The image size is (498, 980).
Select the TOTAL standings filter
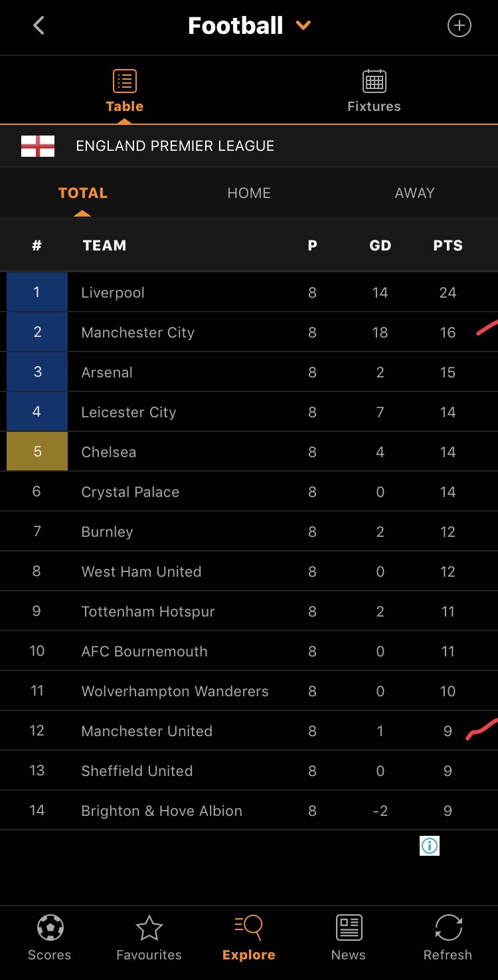pyautogui.click(x=83, y=193)
